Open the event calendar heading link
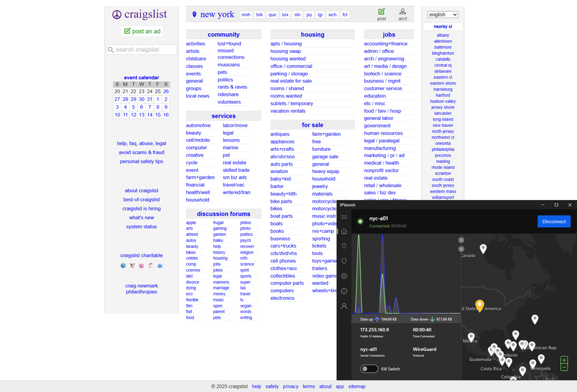The height and width of the screenshot is (392, 577). coord(141,78)
